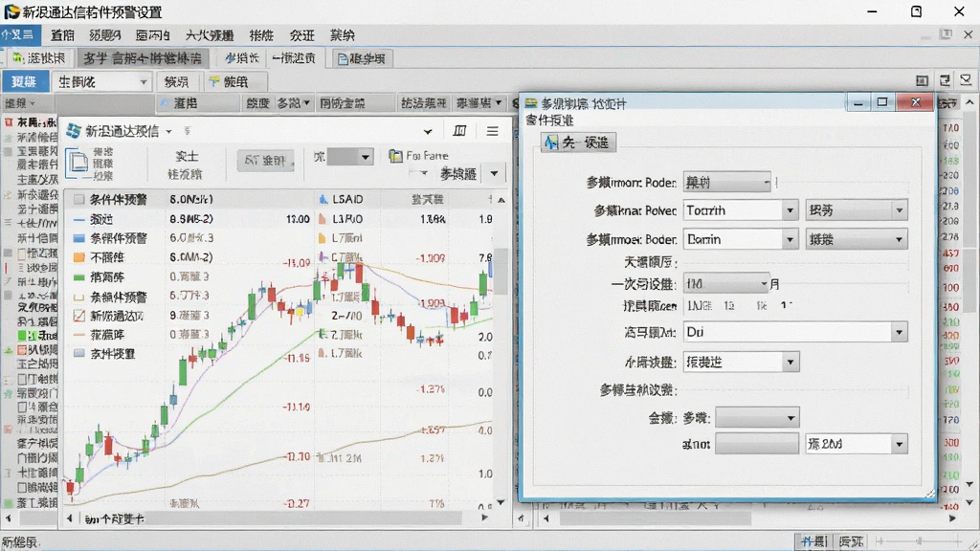980x551 pixels.
Task: Toggle the orange line marker near the list bottom
Action: tap(78, 335)
